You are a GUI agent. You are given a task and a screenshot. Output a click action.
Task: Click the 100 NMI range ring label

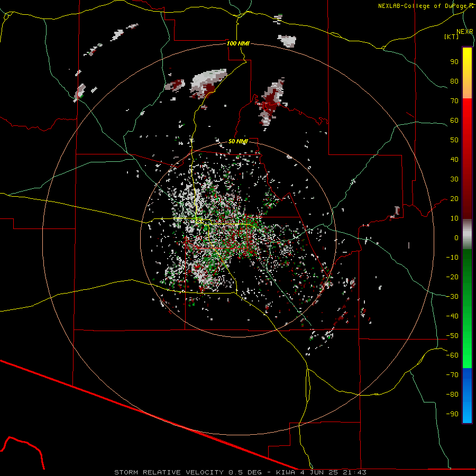238,43
